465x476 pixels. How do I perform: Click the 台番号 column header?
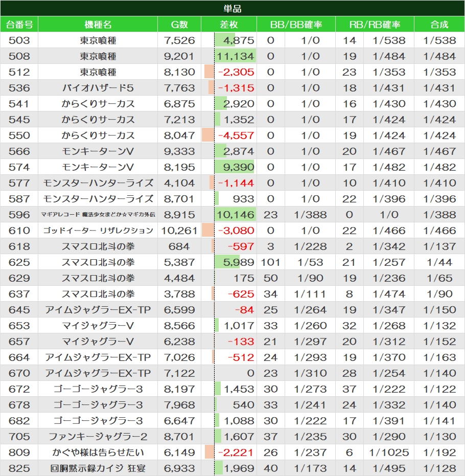click(x=19, y=25)
